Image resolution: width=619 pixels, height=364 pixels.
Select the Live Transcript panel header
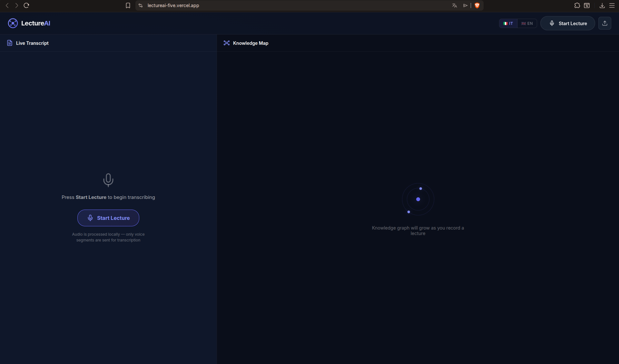tap(32, 43)
